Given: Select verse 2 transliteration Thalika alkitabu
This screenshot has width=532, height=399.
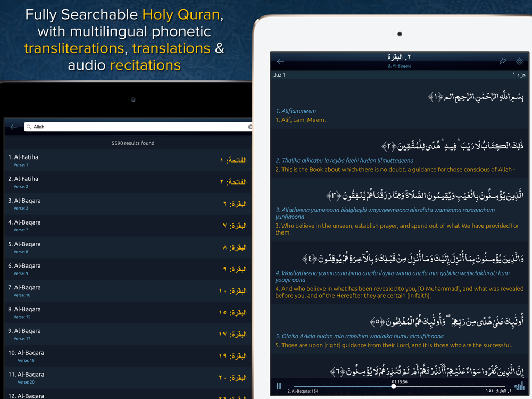Looking at the screenshot, I should click(x=344, y=161).
